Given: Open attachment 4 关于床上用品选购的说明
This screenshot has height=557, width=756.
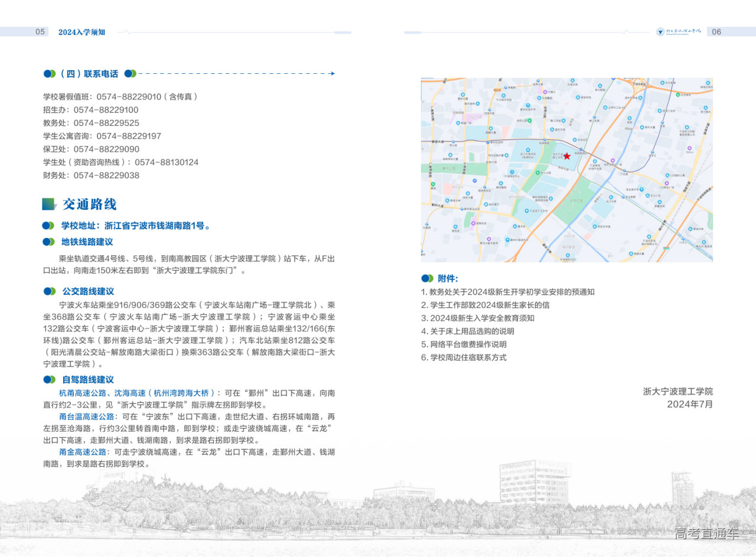Looking at the screenshot, I should (x=467, y=331).
